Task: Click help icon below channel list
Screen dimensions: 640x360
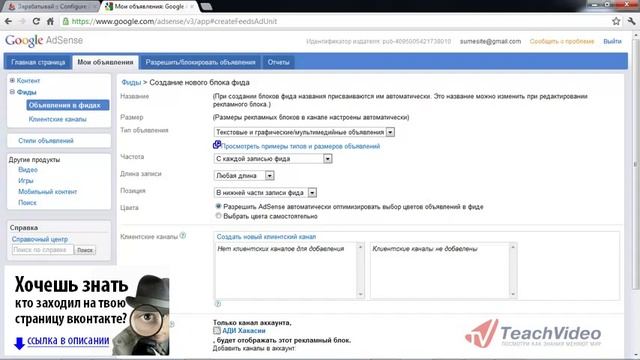Action: (x=218, y=304)
